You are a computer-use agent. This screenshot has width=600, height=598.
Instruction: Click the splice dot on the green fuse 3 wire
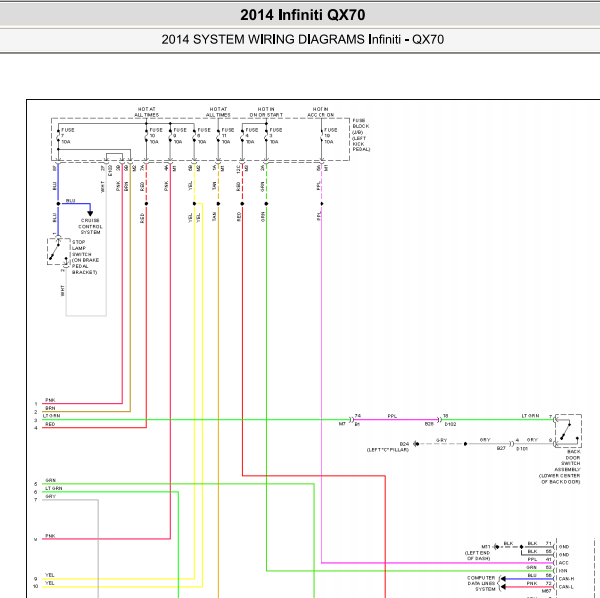pos(266,204)
